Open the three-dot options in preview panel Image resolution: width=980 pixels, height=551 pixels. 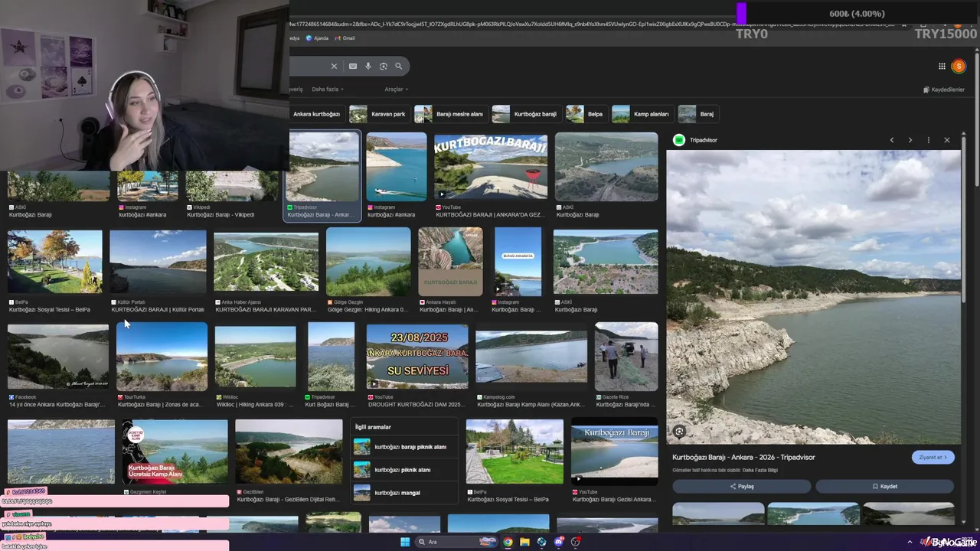(x=929, y=140)
